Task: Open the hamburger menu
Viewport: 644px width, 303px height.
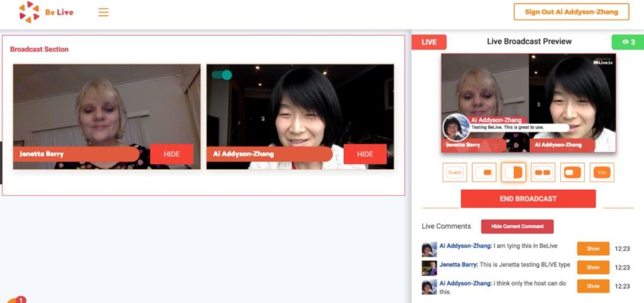Action: 104,12
